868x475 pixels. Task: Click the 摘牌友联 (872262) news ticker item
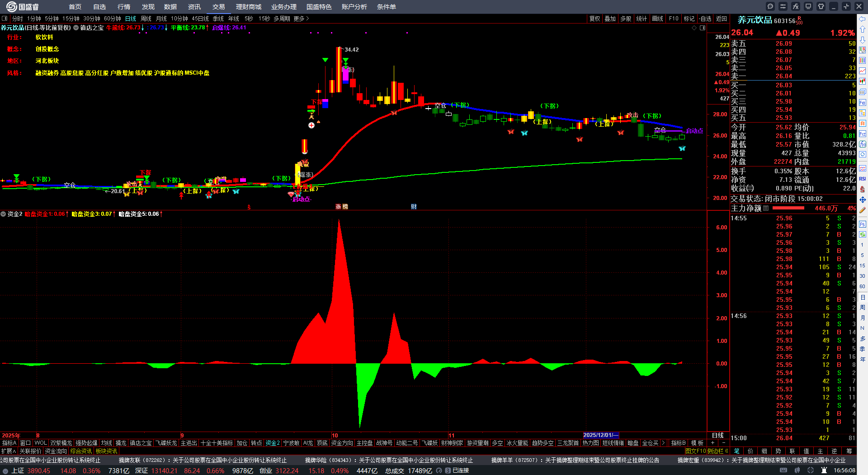coord(203,460)
